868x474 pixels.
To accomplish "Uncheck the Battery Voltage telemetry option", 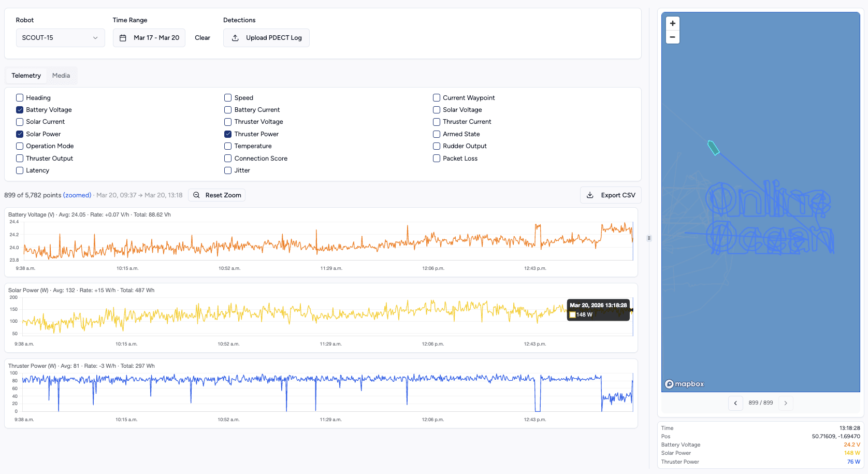I will (x=19, y=109).
